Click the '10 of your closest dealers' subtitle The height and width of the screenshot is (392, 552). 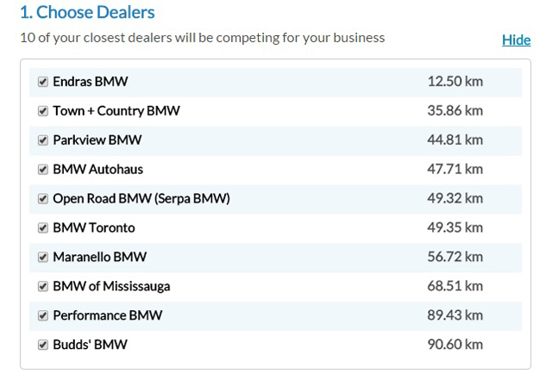[203, 38]
